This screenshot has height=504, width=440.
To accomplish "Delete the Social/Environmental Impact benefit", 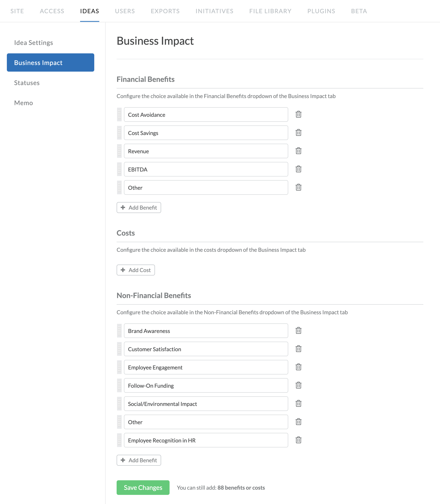I will 298,404.
